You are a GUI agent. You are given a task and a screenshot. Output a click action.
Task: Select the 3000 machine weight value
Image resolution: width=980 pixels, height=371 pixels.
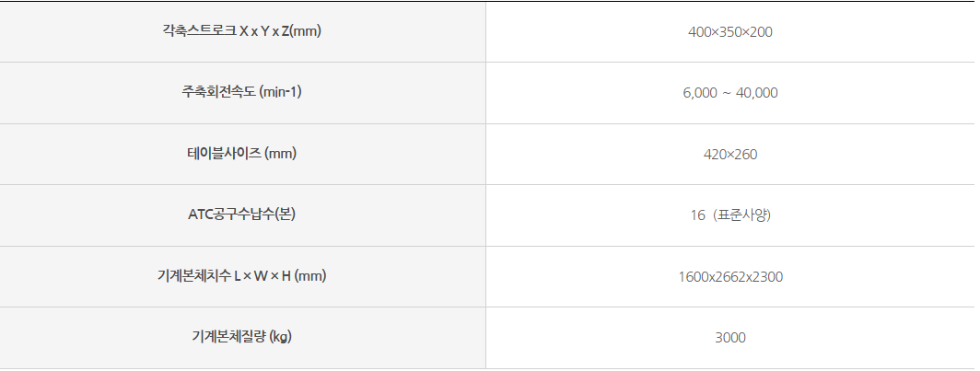730,338
